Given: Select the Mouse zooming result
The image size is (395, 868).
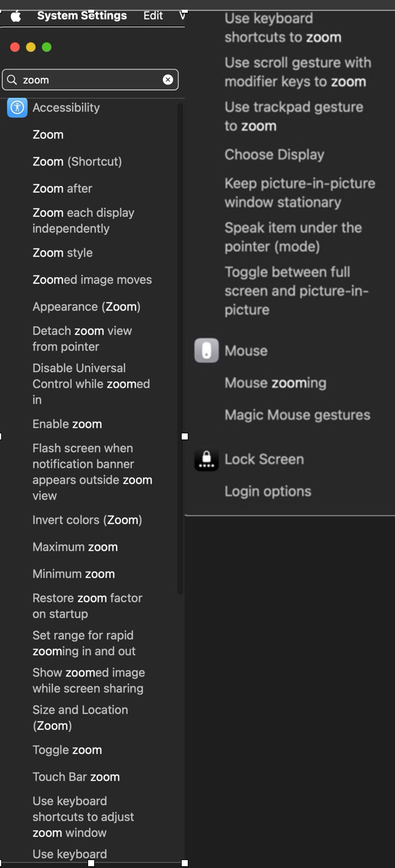Looking at the screenshot, I should 275,383.
